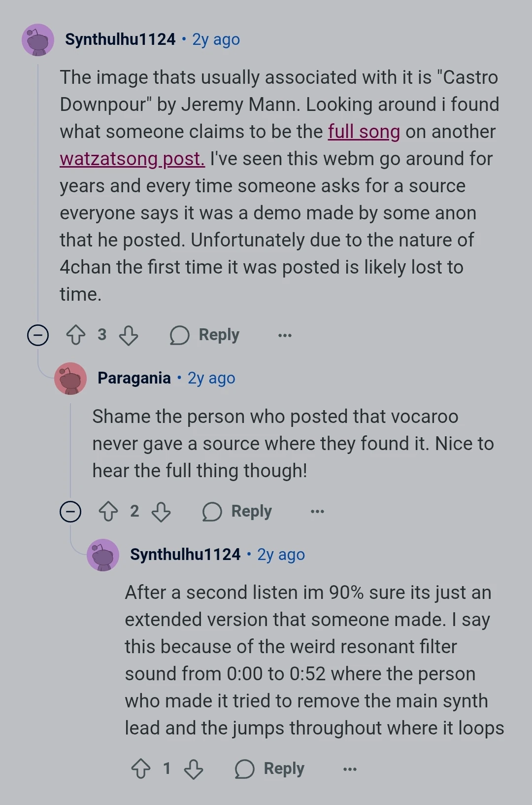Open the Paragania username profile

[134, 378]
